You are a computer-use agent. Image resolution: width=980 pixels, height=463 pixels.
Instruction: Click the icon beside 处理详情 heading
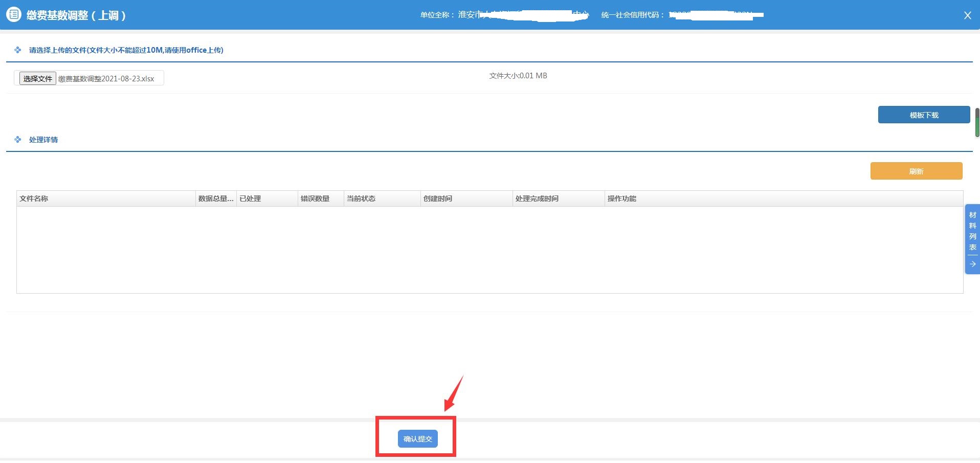[18, 140]
